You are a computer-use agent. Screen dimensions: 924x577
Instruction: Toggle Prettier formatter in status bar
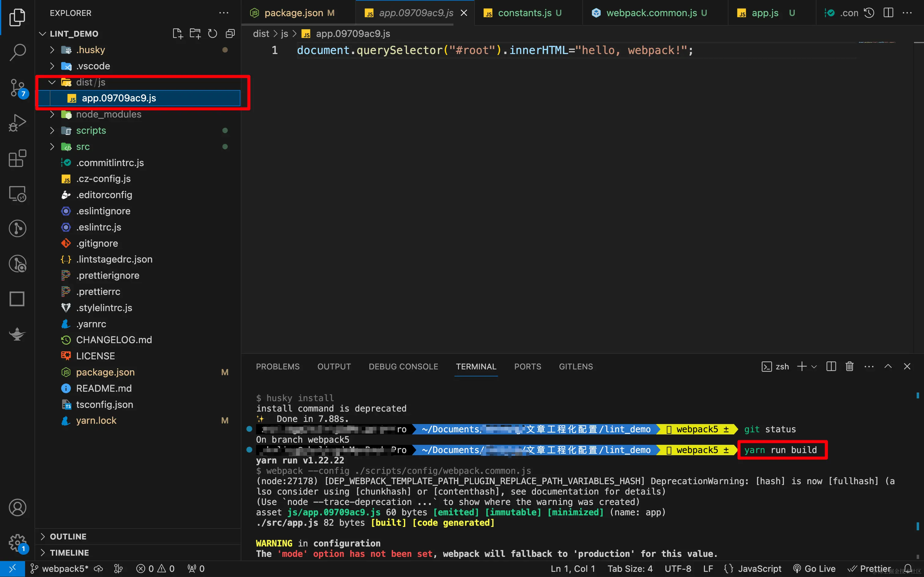click(x=869, y=568)
